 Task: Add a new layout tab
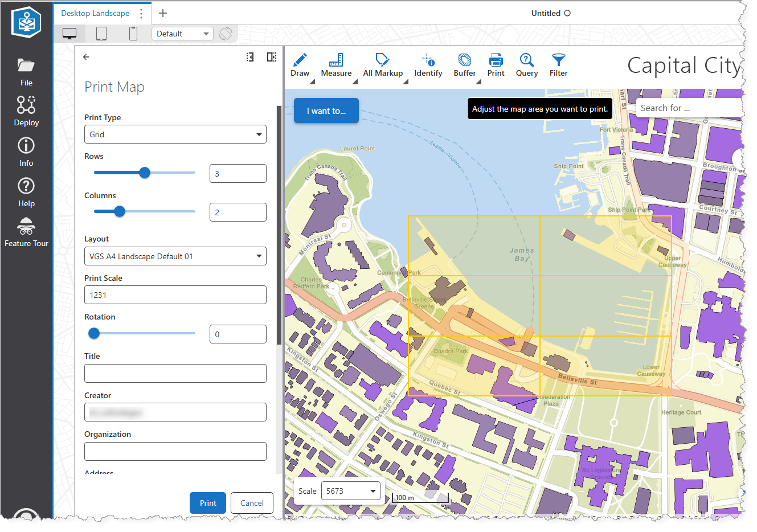coord(163,13)
